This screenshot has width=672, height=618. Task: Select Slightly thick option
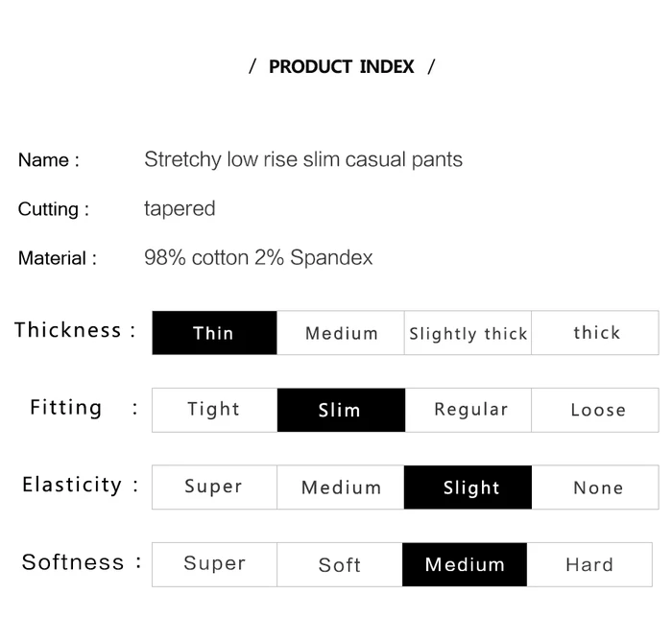[x=468, y=333]
